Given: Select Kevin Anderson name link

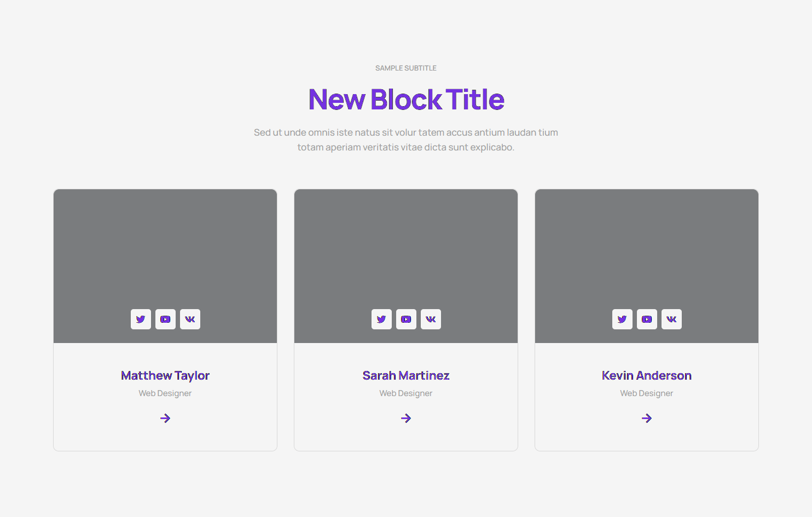Looking at the screenshot, I should tap(647, 375).
